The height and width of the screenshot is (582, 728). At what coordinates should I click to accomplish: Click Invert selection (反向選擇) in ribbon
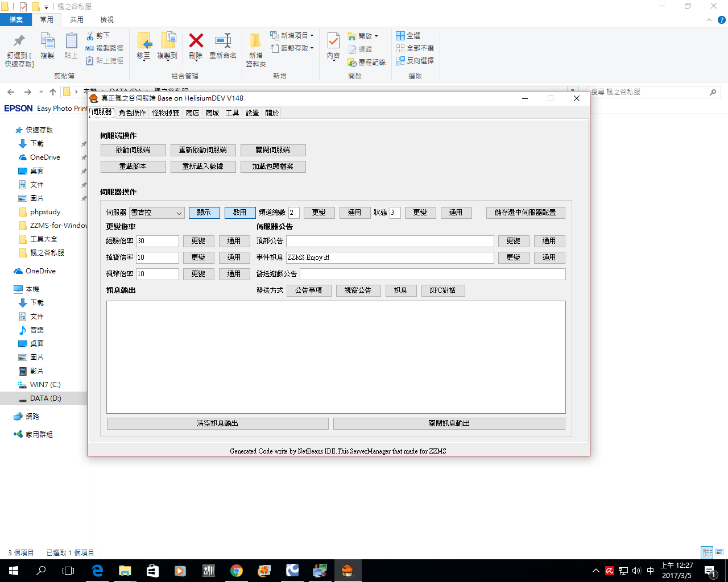(415, 60)
